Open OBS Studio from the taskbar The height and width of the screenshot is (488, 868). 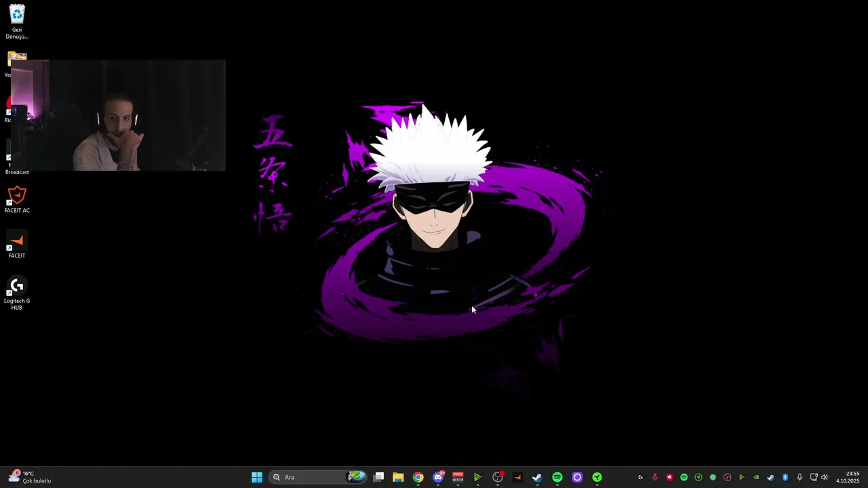(498, 477)
